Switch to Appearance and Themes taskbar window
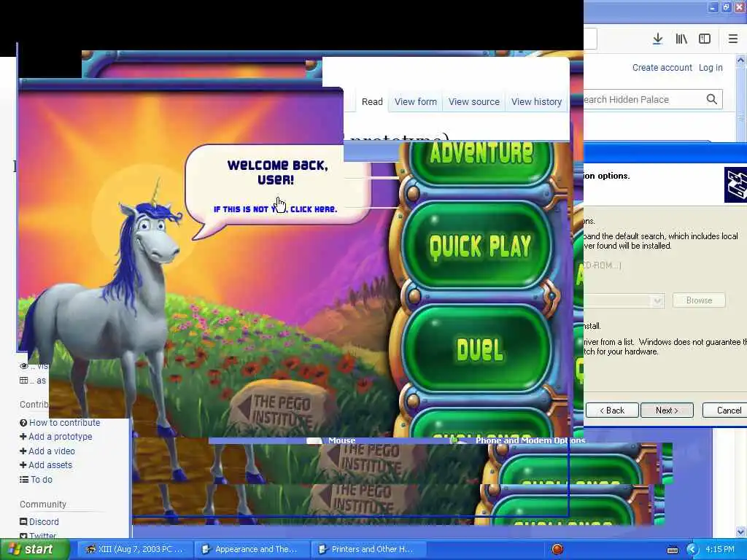 coord(251,550)
